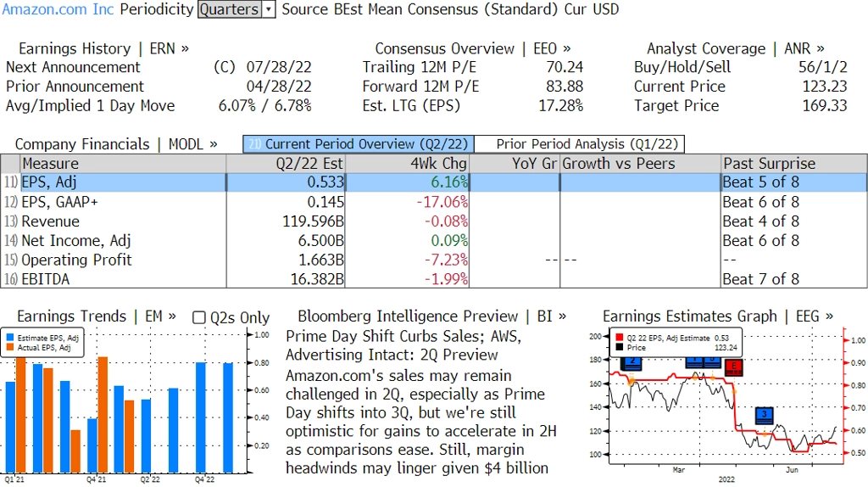Image resolution: width=868 pixels, height=487 pixels.
Task: Select the EBITDA measure row
Action: (x=434, y=278)
